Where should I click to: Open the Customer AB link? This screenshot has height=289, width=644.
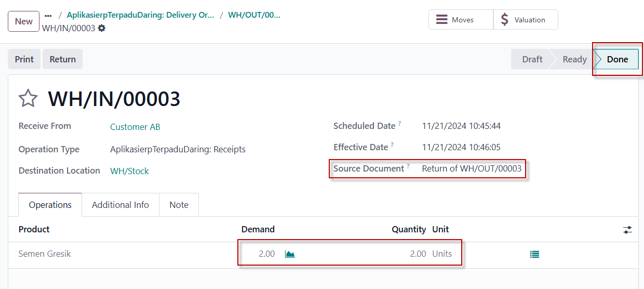[135, 127]
